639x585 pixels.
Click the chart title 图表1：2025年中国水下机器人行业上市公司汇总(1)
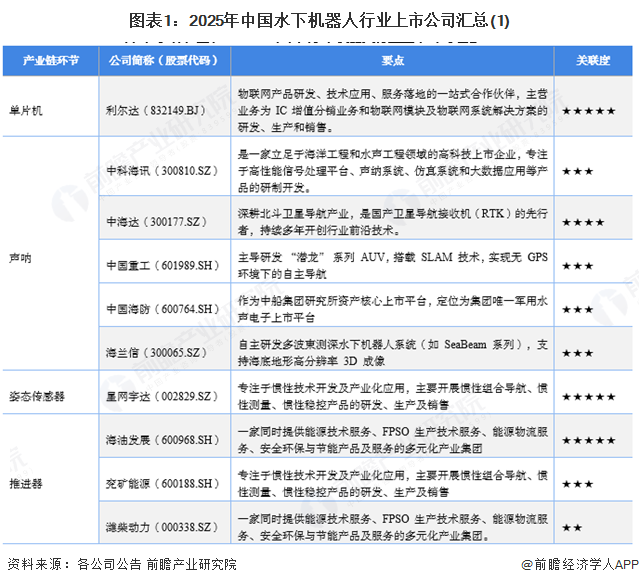click(x=319, y=20)
